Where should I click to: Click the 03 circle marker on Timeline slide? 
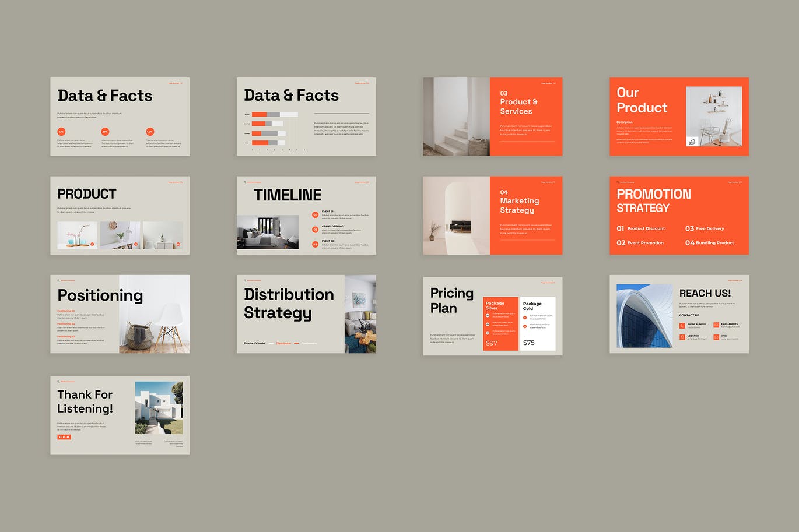(x=315, y=244)
